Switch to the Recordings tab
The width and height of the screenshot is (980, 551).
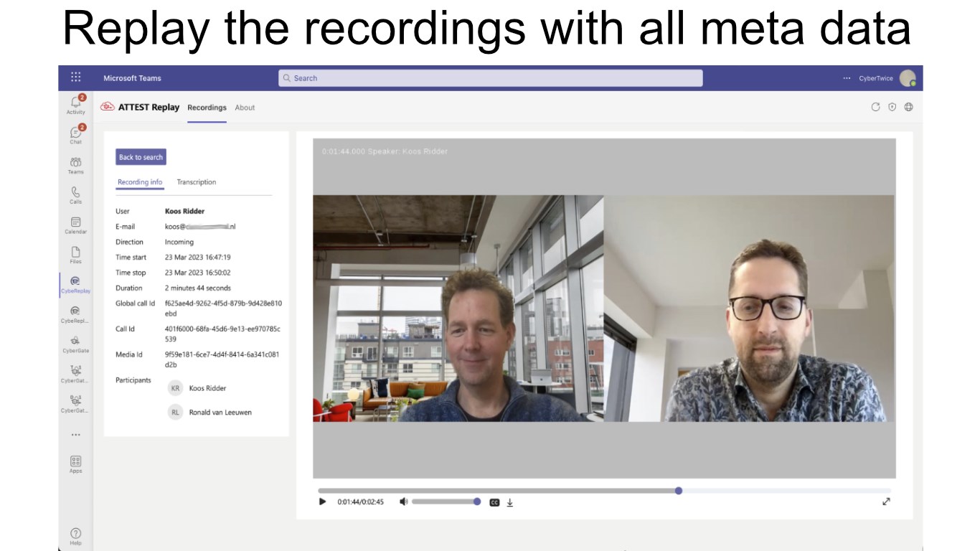click(x=207, y=108)
